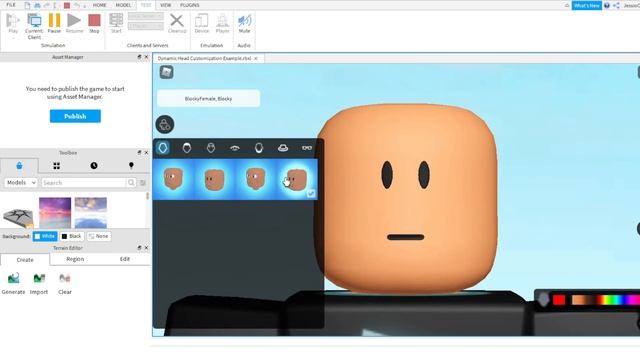Select the gray baseplate model thumbnail

(18, 217)
